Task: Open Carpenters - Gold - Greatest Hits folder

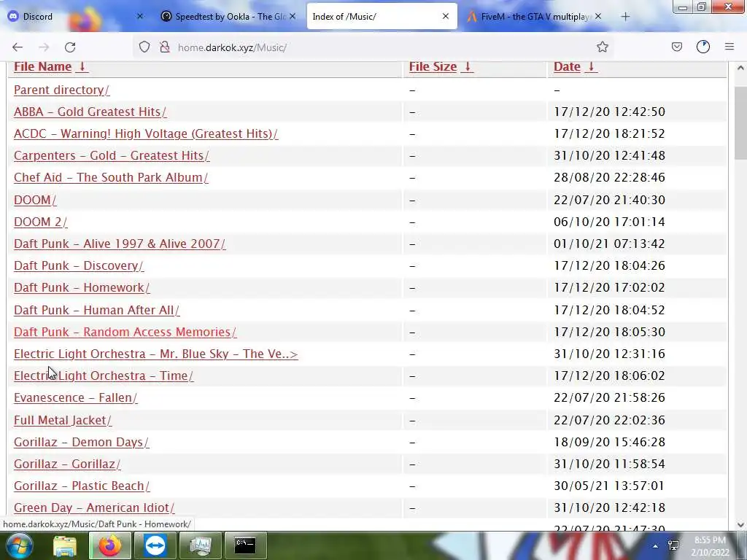Action: tap(112, 156)
